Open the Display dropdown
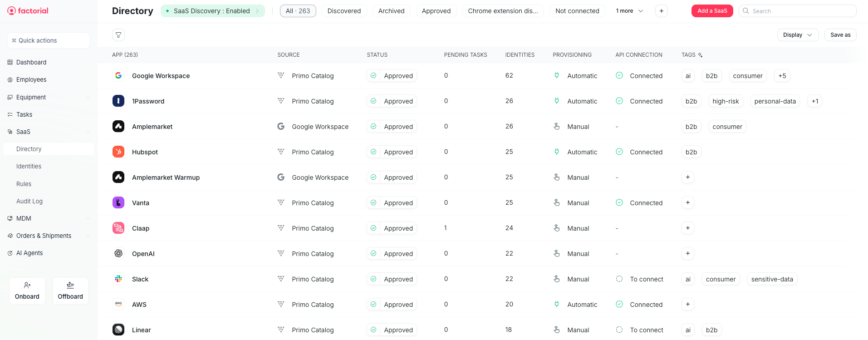The height and width of the screenshot is (340, 868). tap(797, 35)
